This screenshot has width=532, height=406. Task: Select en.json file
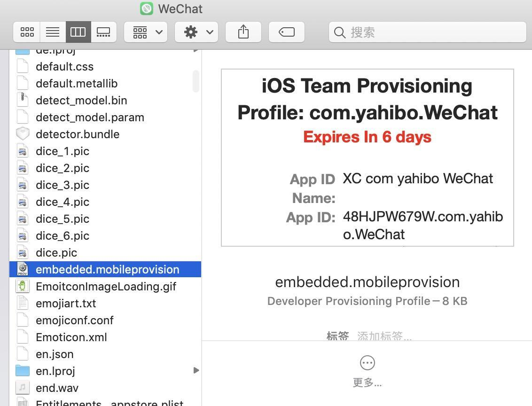105,354
